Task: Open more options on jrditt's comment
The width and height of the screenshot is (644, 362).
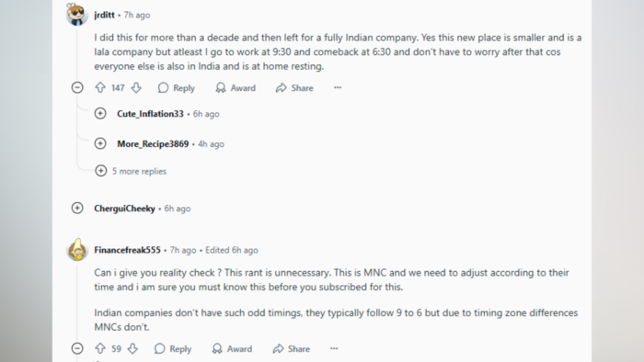Action: point(338,87)
